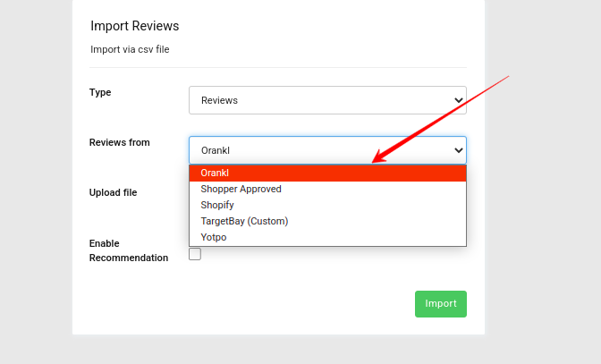The image size is (601, 364).
Task: Select Orankl option in the dropdown list
Action: tap(327, 174)
